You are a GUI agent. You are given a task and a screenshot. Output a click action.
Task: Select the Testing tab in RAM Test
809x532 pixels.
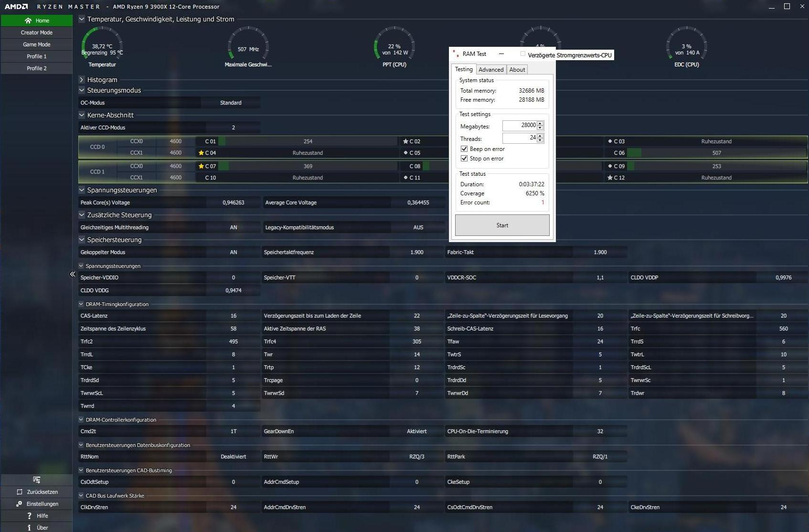[464, 69]
